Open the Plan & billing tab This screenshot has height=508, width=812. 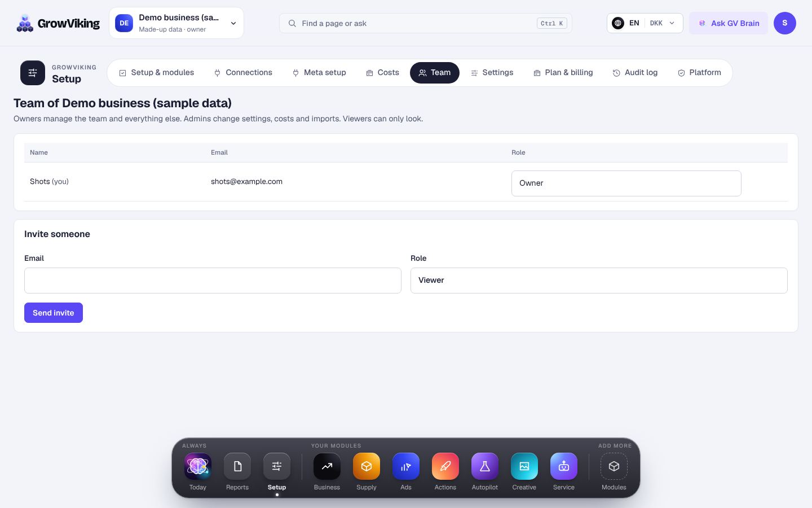563,73
